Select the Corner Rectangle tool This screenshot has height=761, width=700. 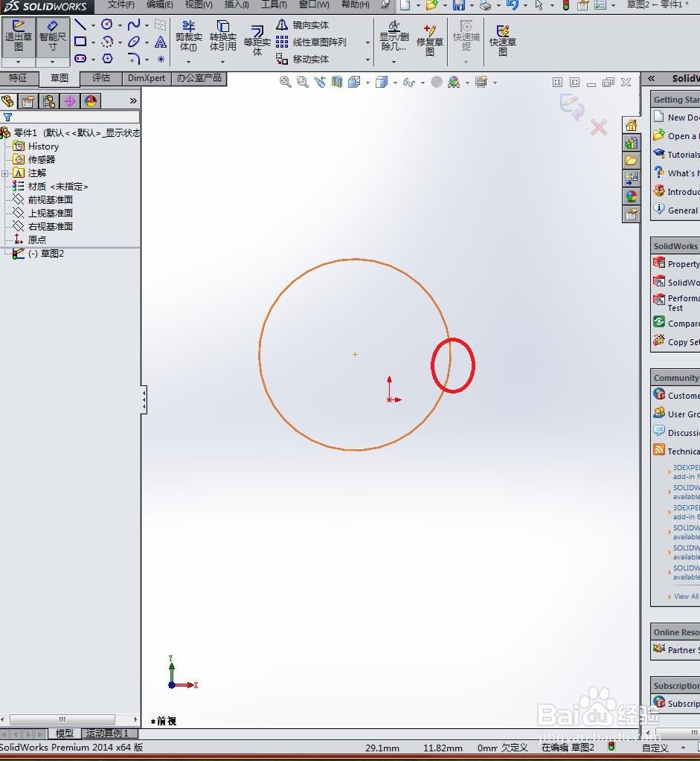click(80, 42)
